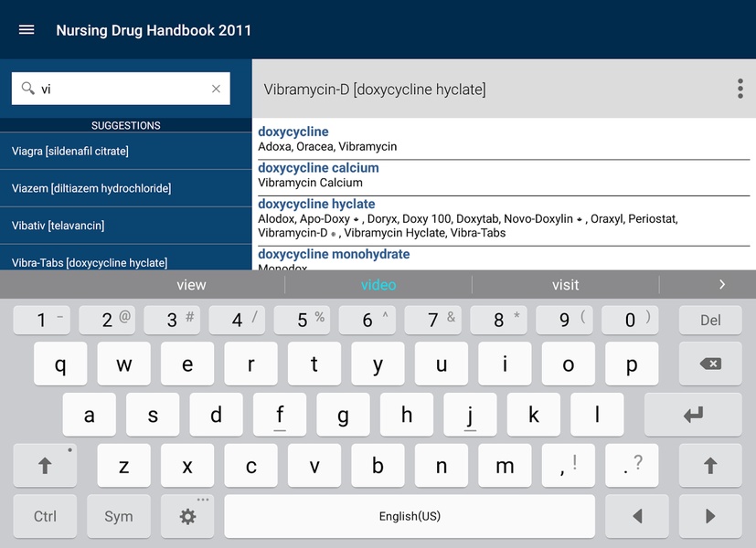The image size is (756, 548).
Task: Tap the number 5 % key
Action: point(303,320)
